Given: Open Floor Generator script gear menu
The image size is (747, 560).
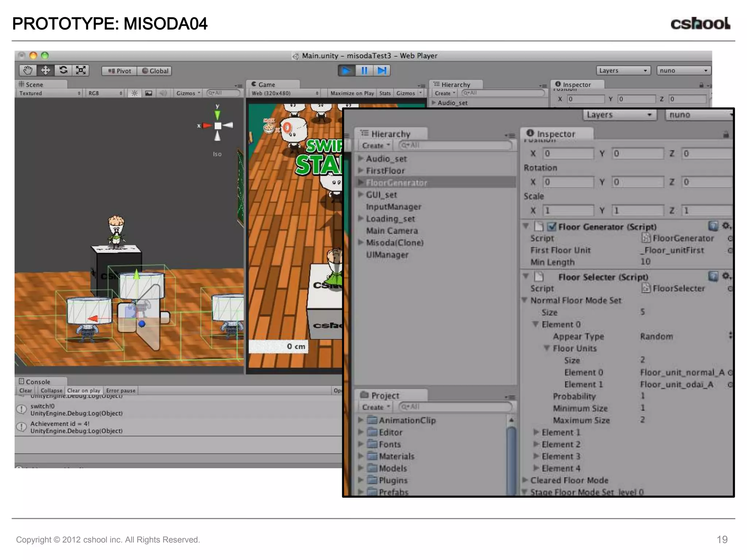Looking at the screenshot, I should tap(726, 226).
